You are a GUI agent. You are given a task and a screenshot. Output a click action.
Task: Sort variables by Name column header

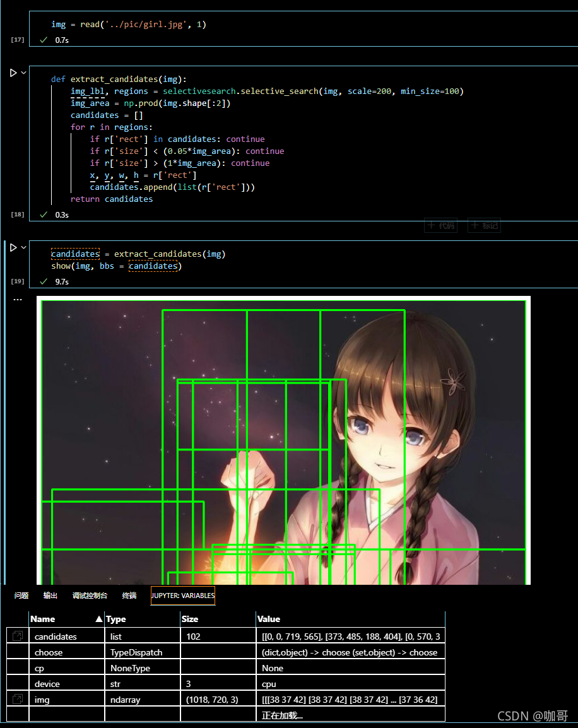[67, 619]
